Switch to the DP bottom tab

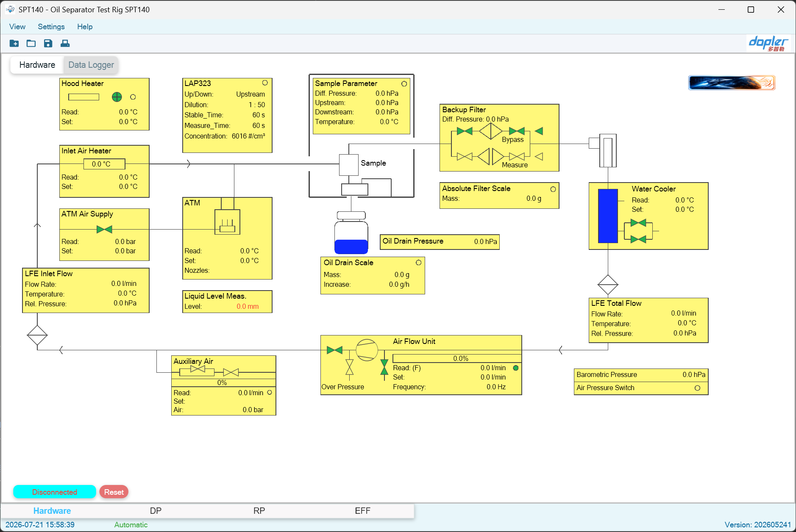click(x=156, y=511)
